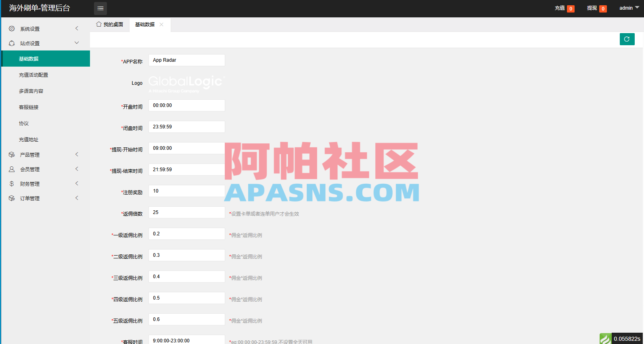Close the 基础数据 tab
This screenshot has height=344, width=644.
pos(161,25)
